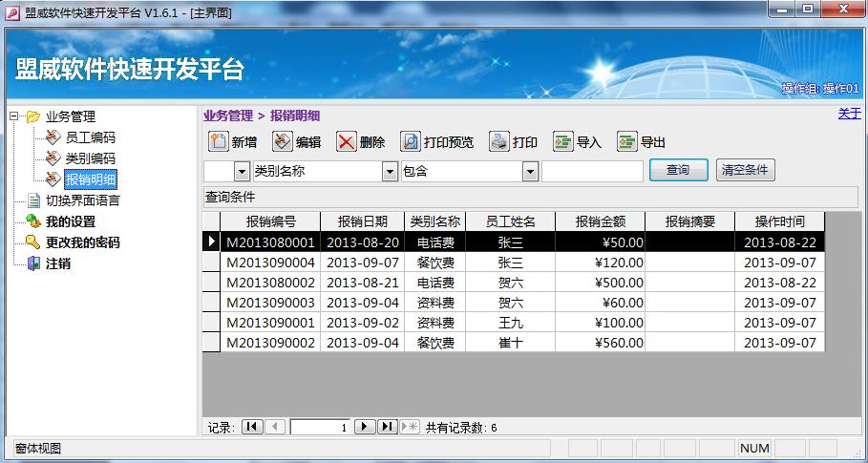Click the query value input field
Viewport: 868px width, 463px height.
coord(592,172)
